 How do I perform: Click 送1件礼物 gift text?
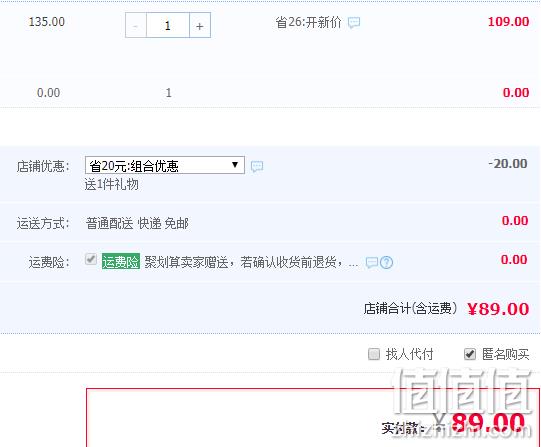[111, 185]
